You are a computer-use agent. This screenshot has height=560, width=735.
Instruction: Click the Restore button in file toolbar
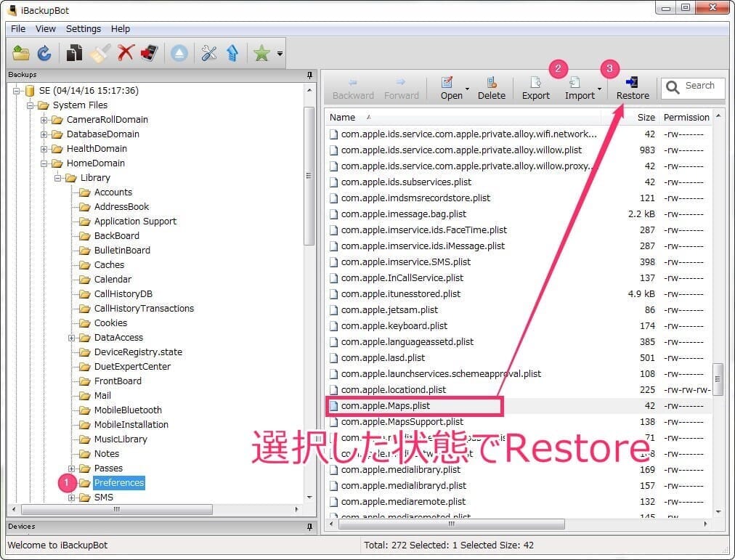click(633, 89)
